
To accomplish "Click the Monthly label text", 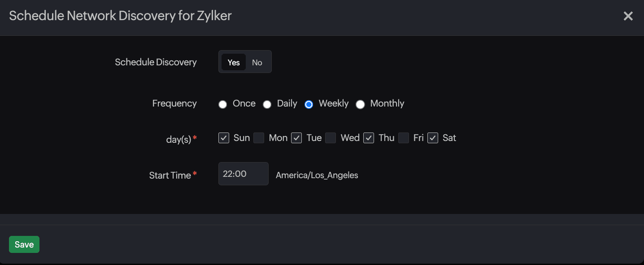I will tap(387, 103).
